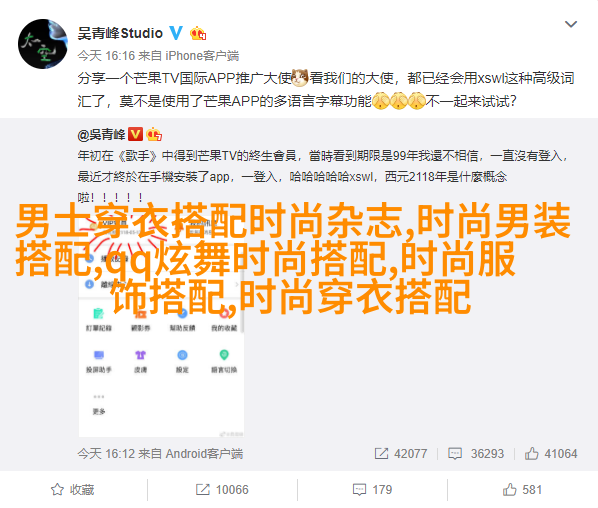Like the original post with 41064 likes
Screen dimensions: 598x508
pos(551,453)
